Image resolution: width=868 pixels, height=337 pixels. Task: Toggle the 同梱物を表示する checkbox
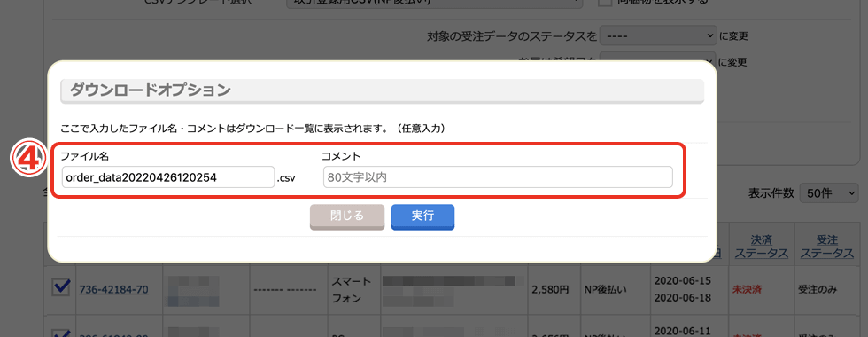pos(604,2)
